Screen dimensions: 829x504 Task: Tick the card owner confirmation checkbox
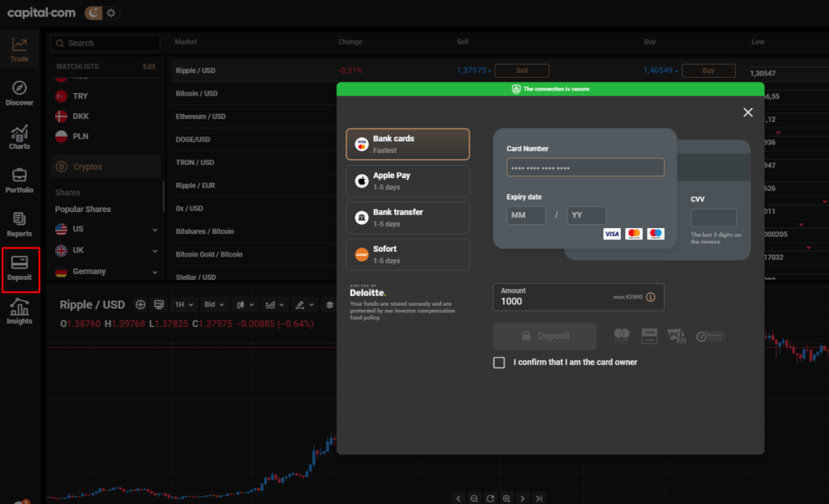500,362
